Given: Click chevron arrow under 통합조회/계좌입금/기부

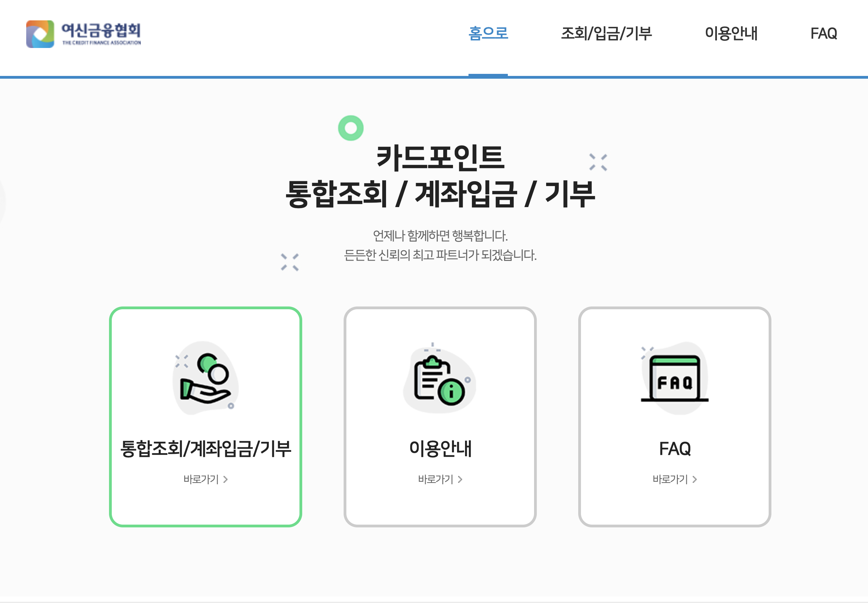Looking at the screenshot, I should click(x=225, y=479).
